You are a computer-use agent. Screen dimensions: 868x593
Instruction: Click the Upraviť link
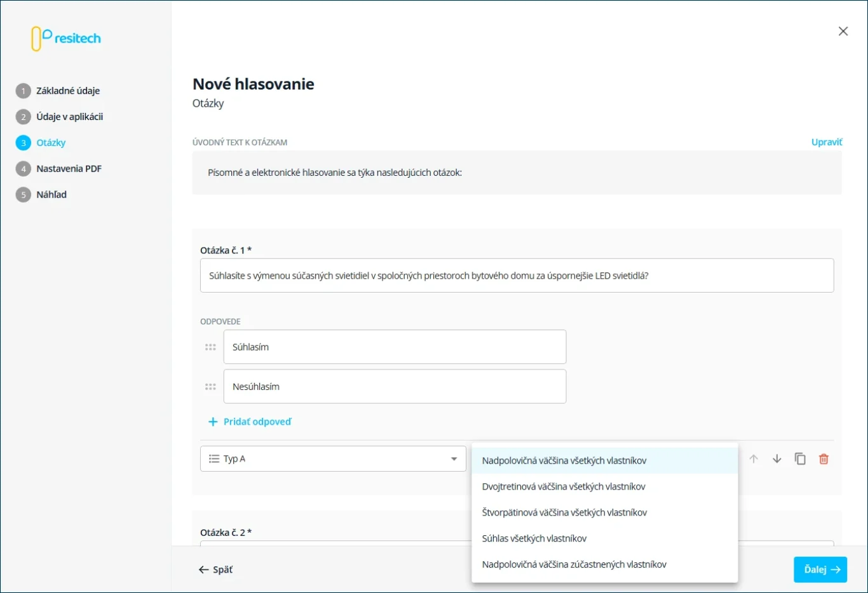point(827,142)
